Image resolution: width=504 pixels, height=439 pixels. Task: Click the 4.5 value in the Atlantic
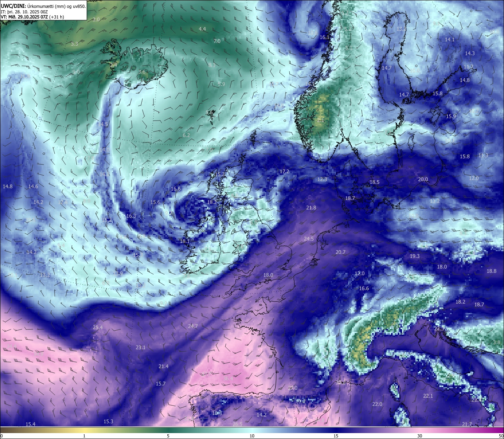(104, 124)
